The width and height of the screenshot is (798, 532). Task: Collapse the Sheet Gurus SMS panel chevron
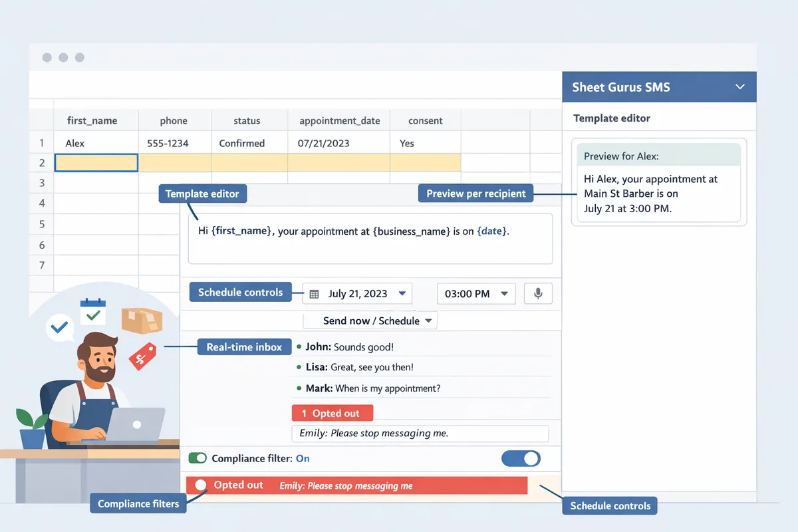pos(740,87)
